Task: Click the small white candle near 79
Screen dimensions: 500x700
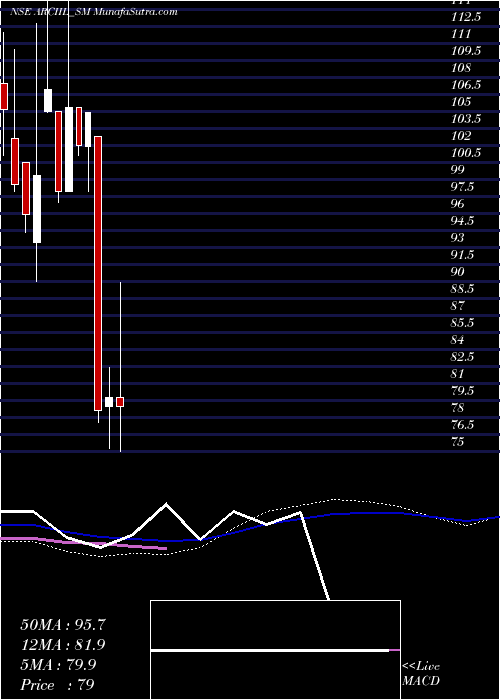Action: (109, 402)
